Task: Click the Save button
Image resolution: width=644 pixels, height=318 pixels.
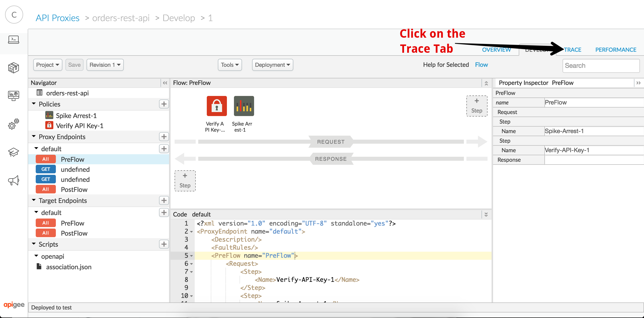Action: click(x=74, y=65)
